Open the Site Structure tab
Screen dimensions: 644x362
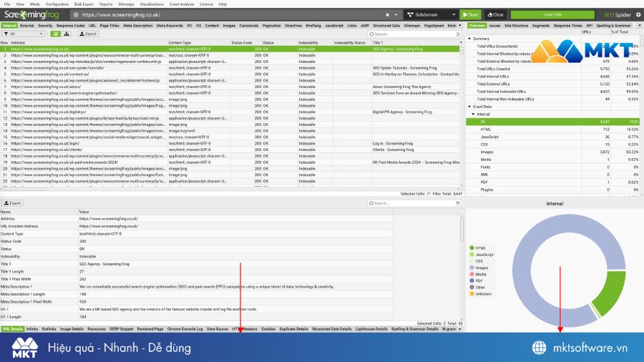pos(516,26)
